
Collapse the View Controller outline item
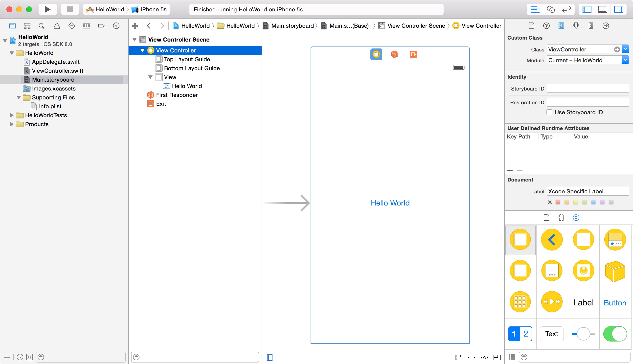tap(142, 50)
